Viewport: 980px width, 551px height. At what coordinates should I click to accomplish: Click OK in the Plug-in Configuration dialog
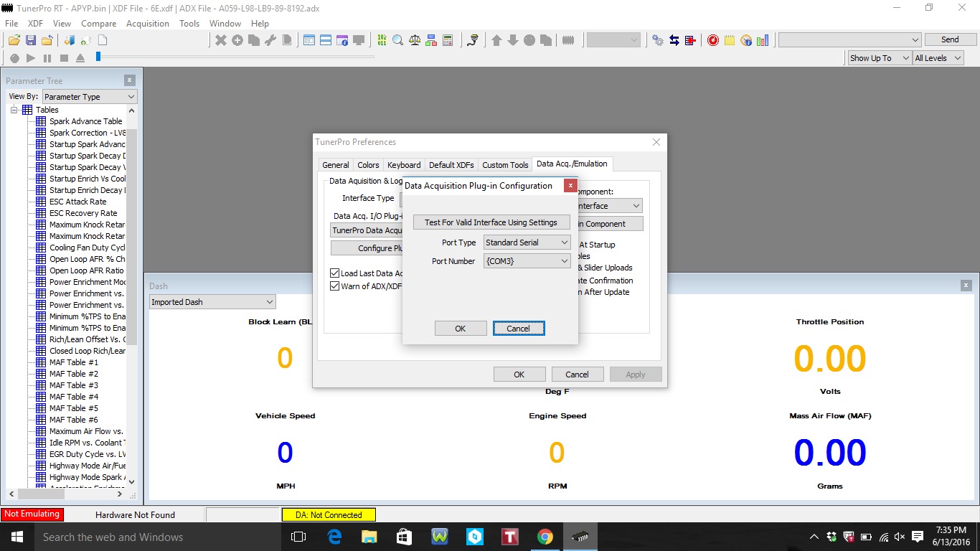pos(460,329)
